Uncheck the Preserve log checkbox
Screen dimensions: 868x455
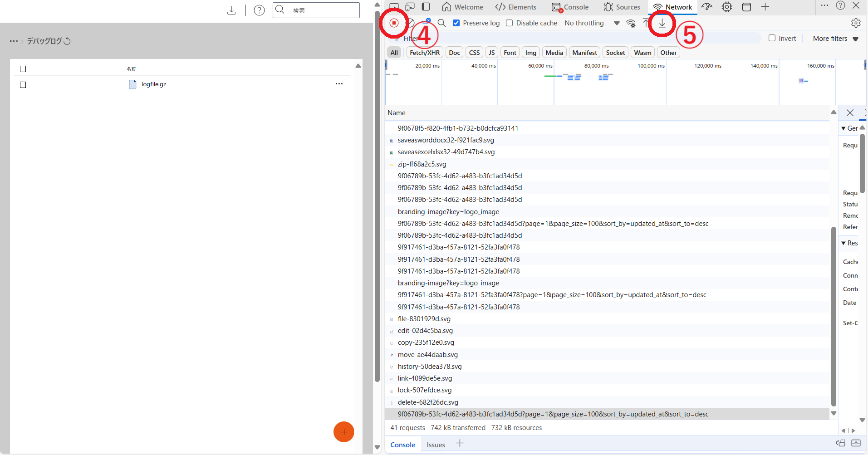(456, 23)
